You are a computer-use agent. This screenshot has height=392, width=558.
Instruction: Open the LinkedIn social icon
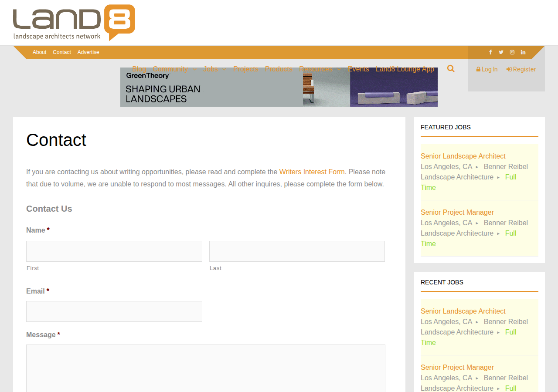pyautogui.click(x=523, y=52)
